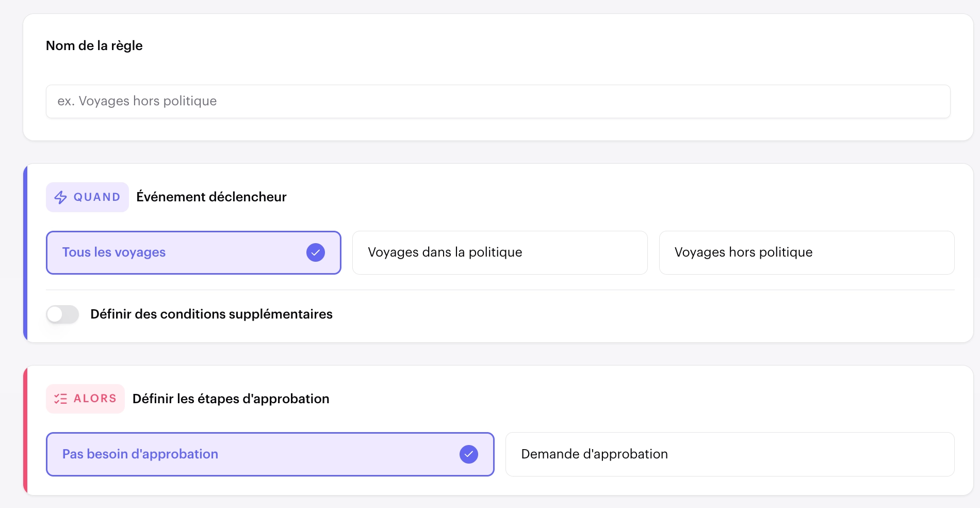Click 'Définir des conditions supplémentaires' label
The height and width of the screenshot is (508, 980).
pos(211,314)
